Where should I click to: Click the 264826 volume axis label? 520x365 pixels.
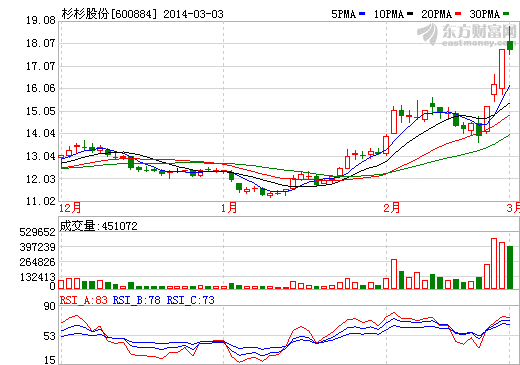pyautogui.click(x=37, y=262)
